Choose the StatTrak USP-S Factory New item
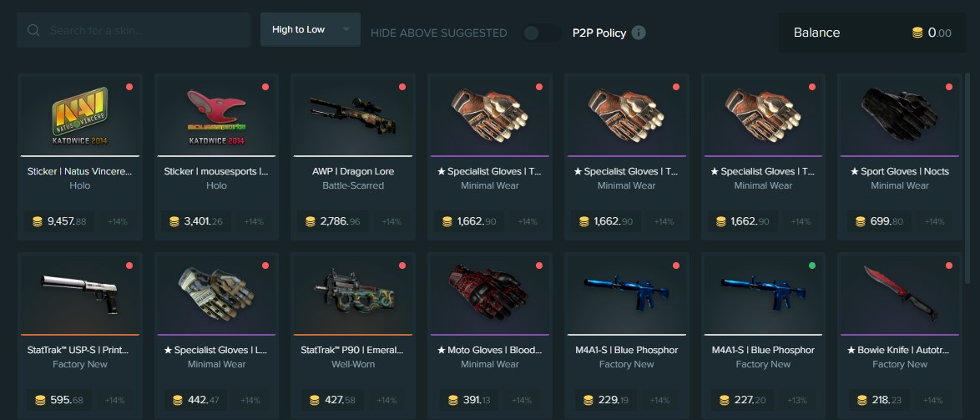This screenshot has width=980, height=420. 80,336
